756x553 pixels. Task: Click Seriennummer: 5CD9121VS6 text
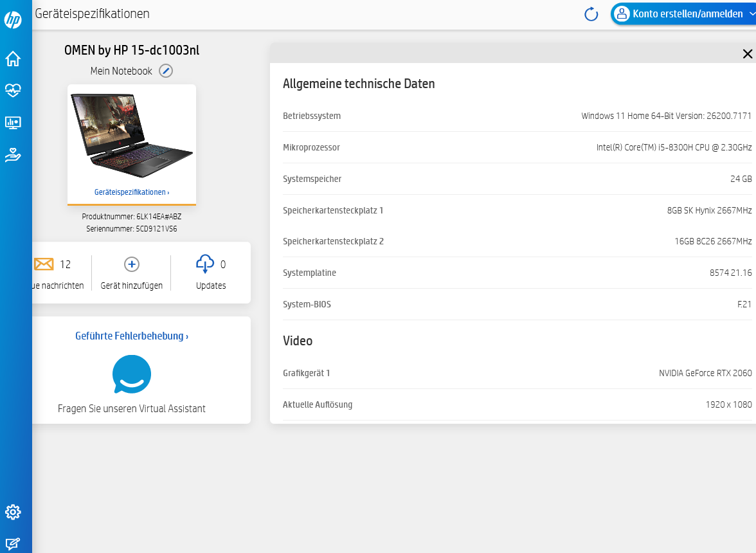pos(132,228)
